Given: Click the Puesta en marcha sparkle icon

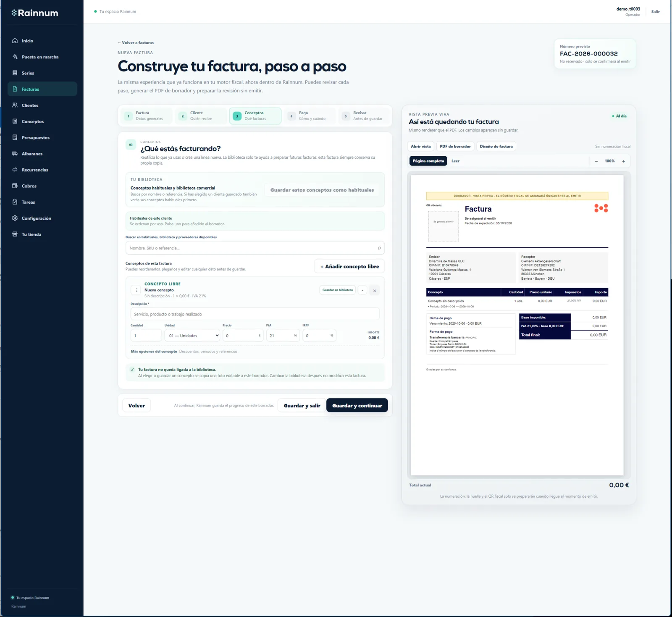Looking at the screenshot, I should (15, 57).
